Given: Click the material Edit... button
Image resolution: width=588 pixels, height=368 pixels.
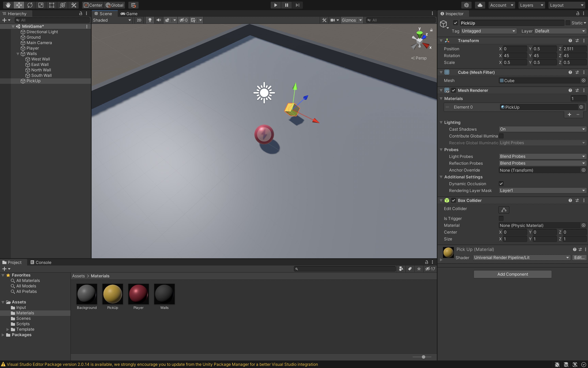Looking at the screenshot, I should (x=579, y=257).
